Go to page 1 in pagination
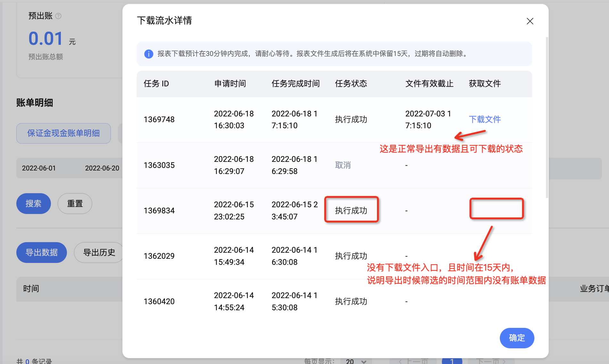The width and height of the screenshot is (609, 364). click(x=452, y=361)
